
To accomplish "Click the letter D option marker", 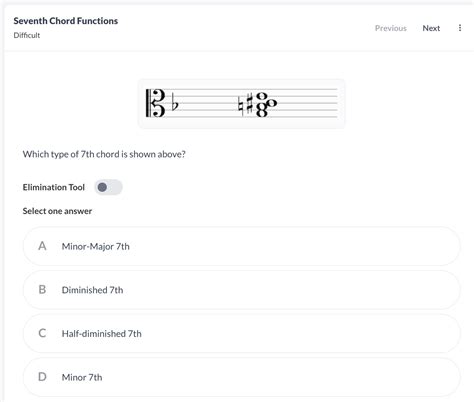I will (42, 377).
